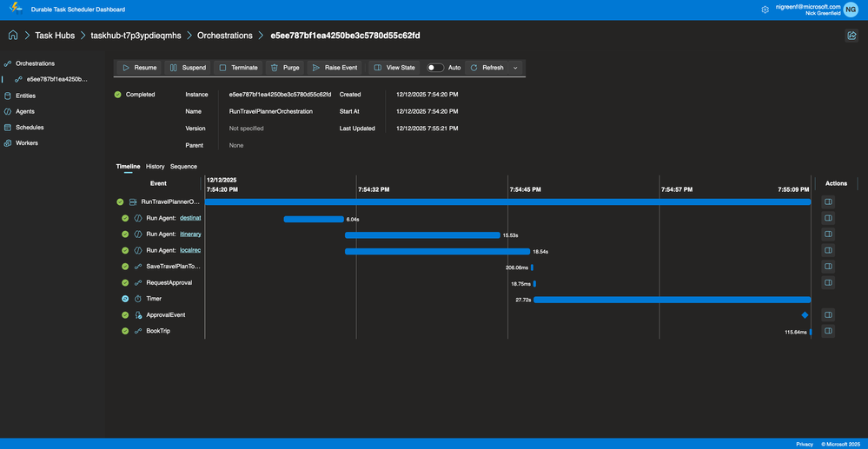Click the 6.04s destinat agent bar
The width and height of the screenshot is (868, 449).
314,219
